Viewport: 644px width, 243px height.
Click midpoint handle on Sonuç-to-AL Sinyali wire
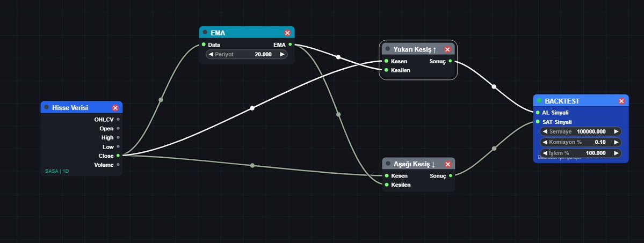[x=494, y=86]
